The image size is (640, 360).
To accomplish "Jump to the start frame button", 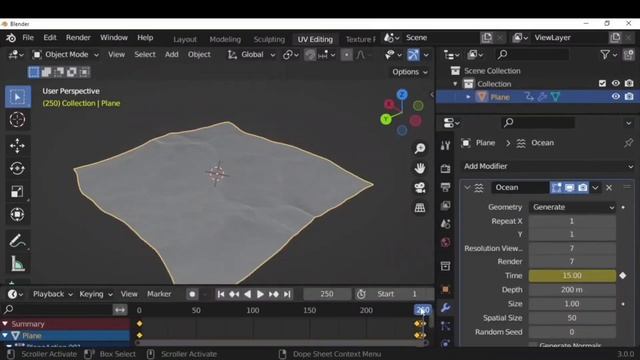I will [x=221, y=294].
